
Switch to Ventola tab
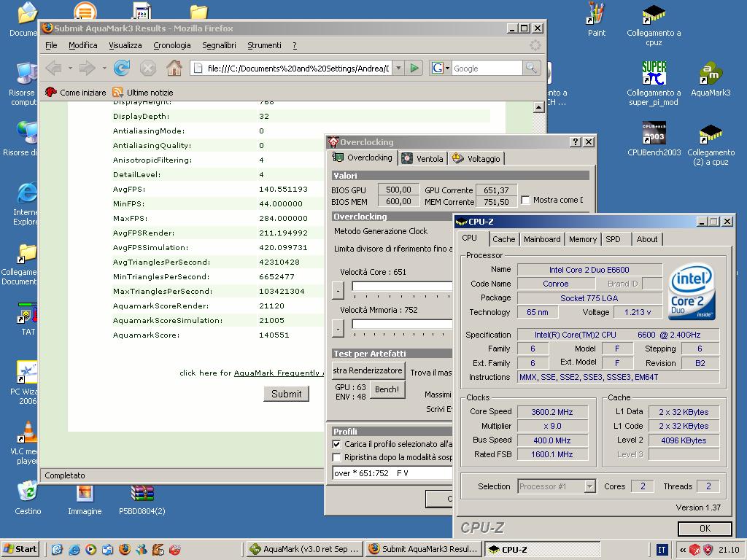[422, 158]
